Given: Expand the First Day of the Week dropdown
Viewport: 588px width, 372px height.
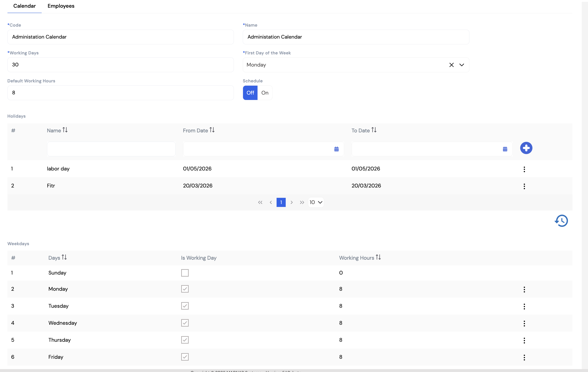Looking at the screenshot, I should coord(462,65).
